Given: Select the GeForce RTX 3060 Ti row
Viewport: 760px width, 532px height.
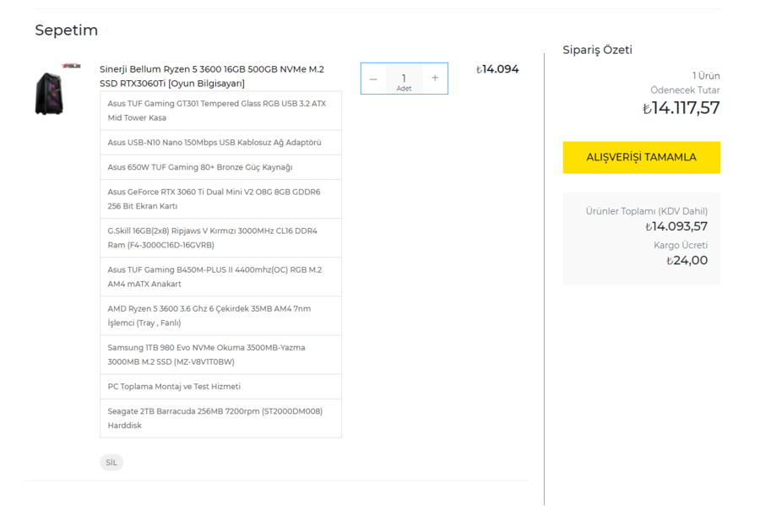Looking at the screenshot, I should pos(220,198).
